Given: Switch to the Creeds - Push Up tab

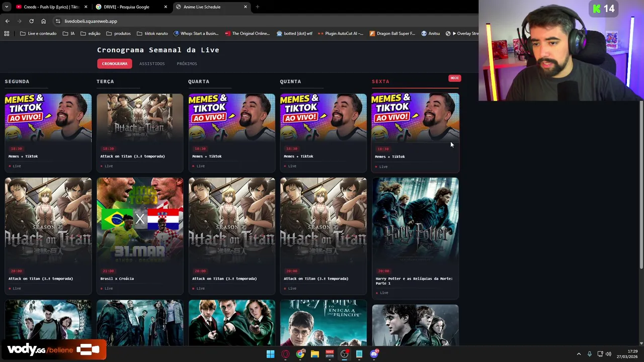Looking at the screenshot, I should tap(51, 7).
